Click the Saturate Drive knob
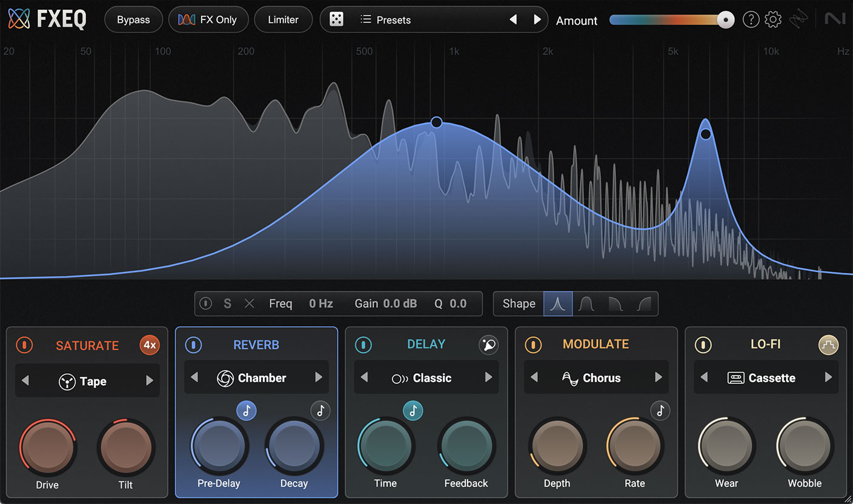The height and width of the screenshot is (504, 853). pyautogui.click(x=47, y=447)
